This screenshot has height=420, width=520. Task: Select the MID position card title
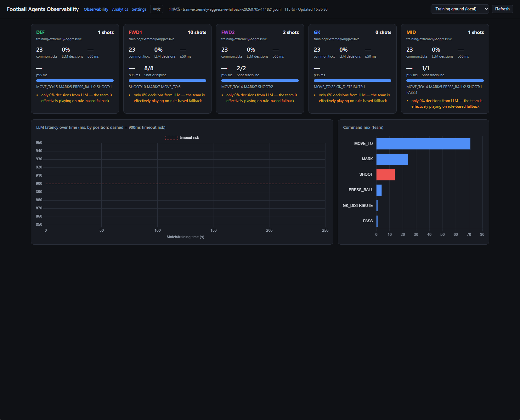[x=411, y=32]
